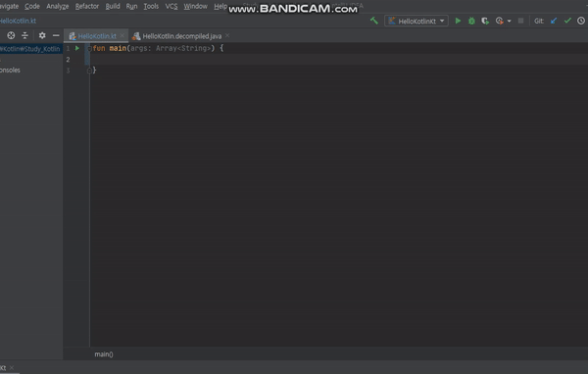Open Git history clock icon

(x=581, y=21)
